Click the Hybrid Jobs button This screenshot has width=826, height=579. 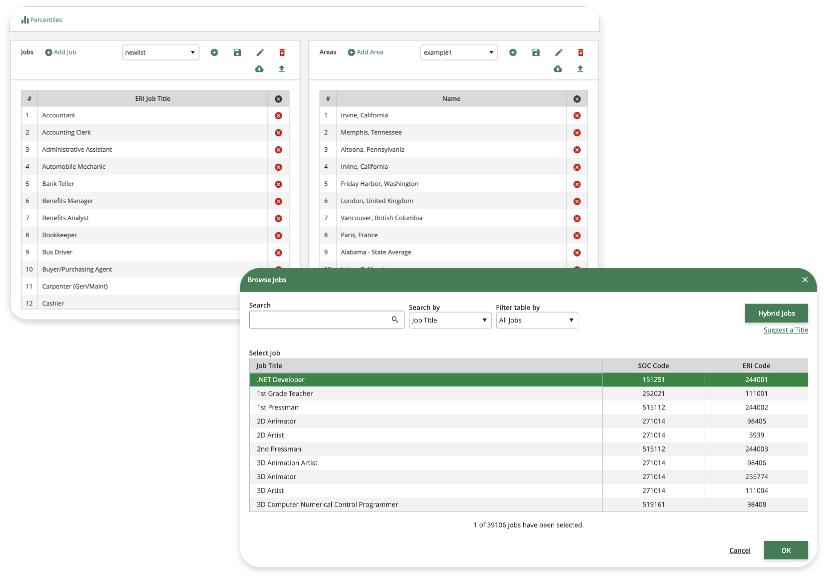(776, 313)
